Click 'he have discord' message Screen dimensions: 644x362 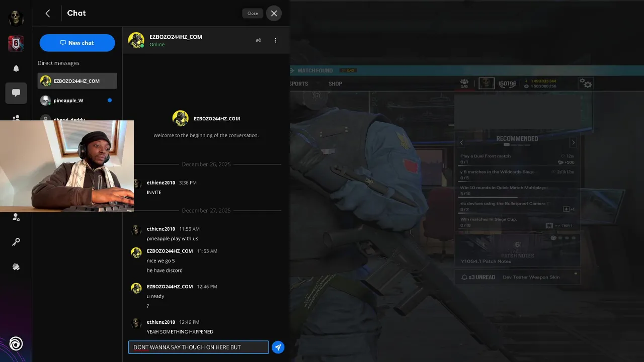click(165, 270)
